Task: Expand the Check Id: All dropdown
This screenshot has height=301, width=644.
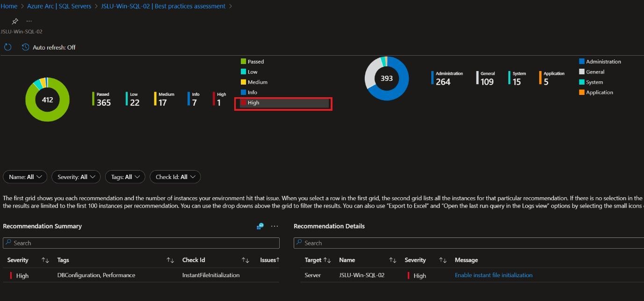Action: pos(175,177)
